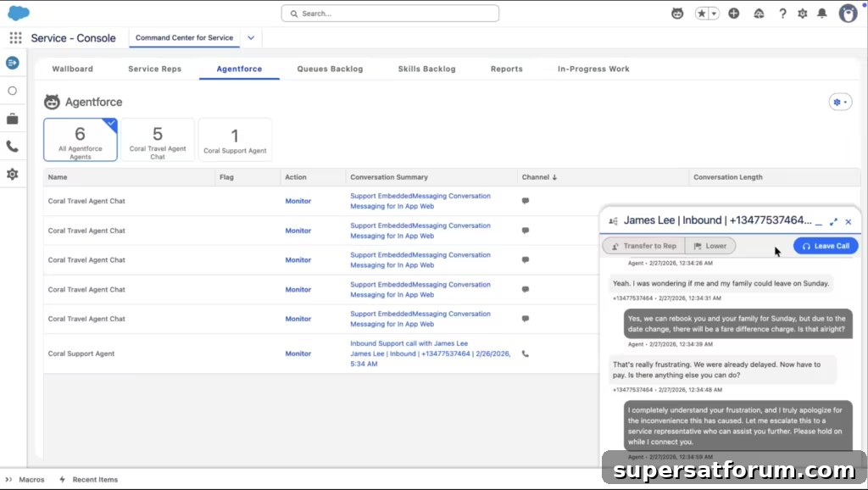Click inside the global Search field
868x490 pixels.
click(x=390, y=14)
